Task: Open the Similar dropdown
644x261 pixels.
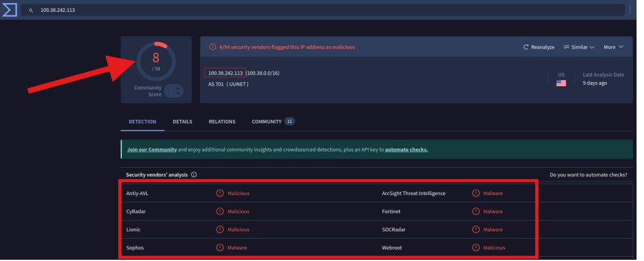Action: coord(579,47)
